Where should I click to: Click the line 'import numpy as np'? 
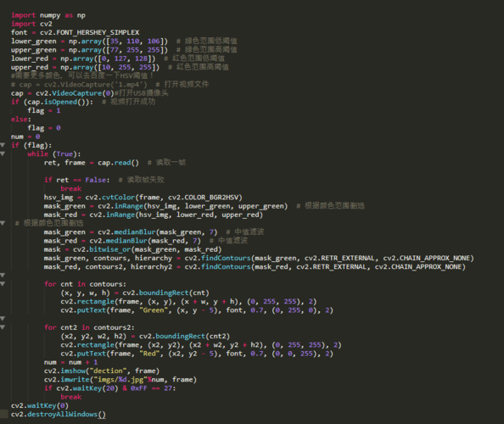click(x=48, y=15)
